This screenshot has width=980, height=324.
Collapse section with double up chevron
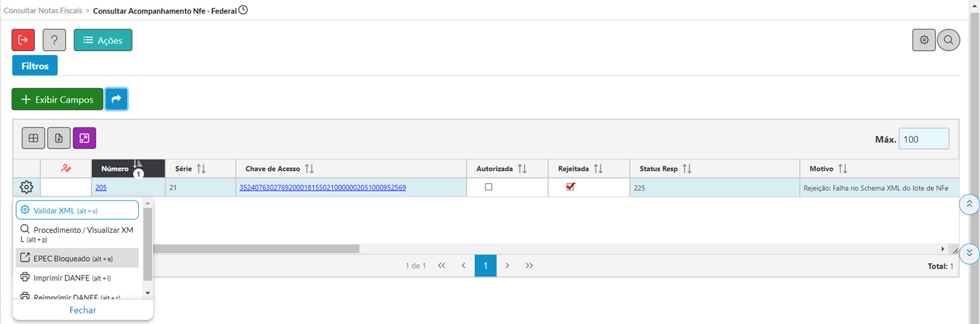(x=969, y=204)
